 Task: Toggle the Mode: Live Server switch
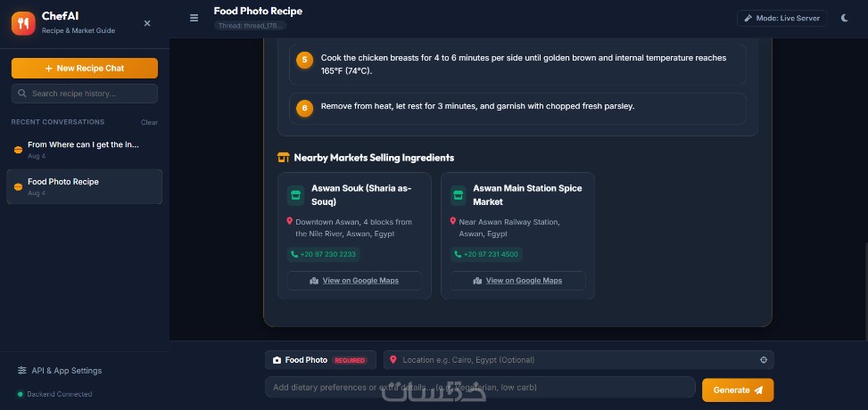coord(781,18)
